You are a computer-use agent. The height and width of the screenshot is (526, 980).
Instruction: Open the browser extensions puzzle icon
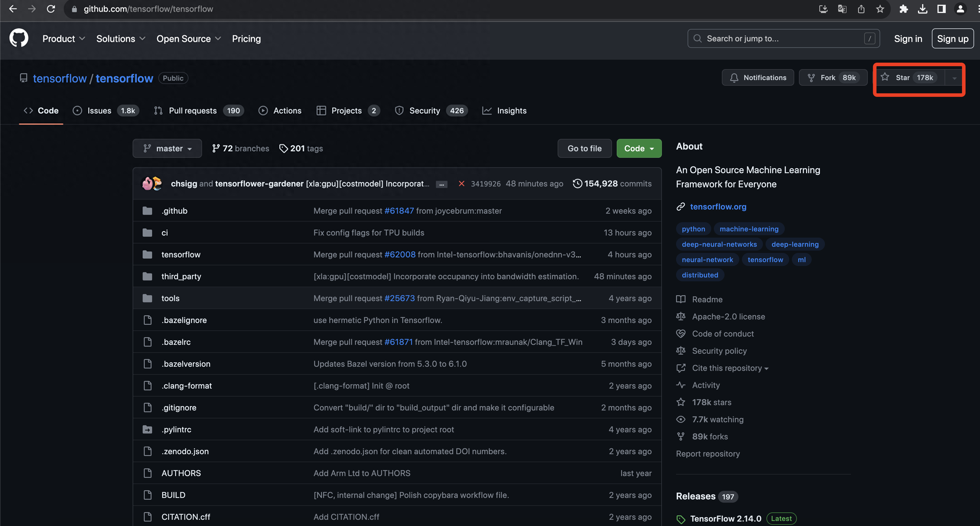coord(904,9)
